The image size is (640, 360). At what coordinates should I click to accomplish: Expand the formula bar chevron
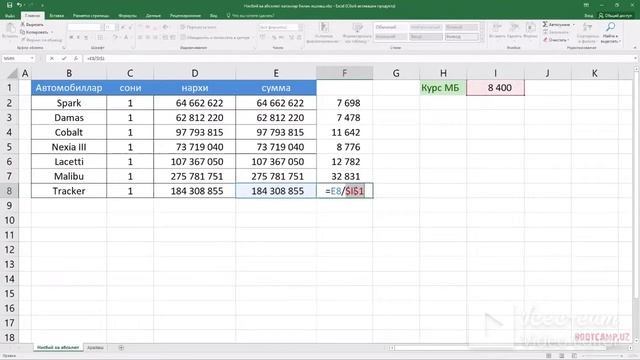(636, 58)
